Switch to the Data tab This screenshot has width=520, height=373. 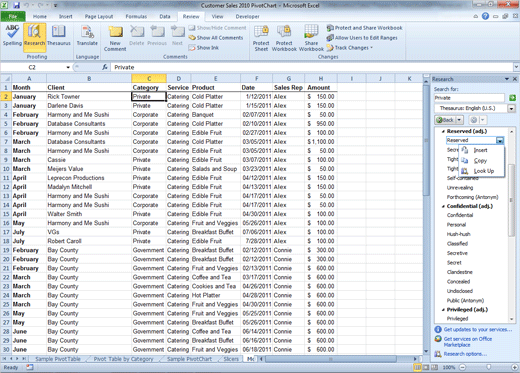coord(165,16)
